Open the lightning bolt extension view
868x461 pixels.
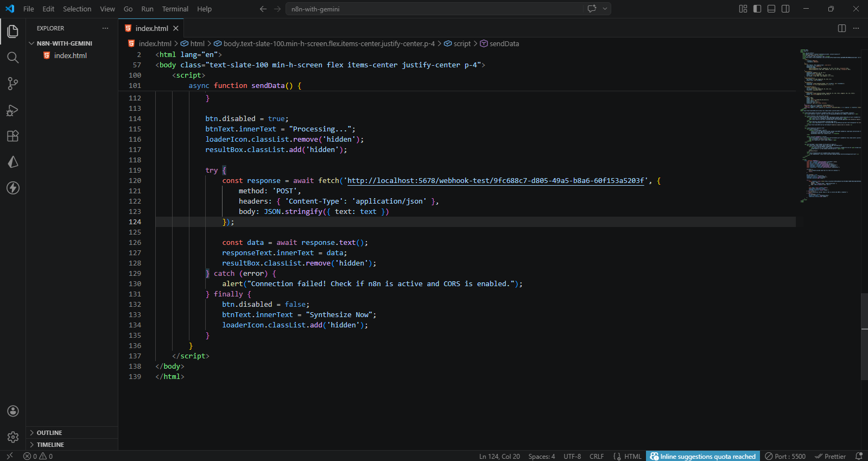pyautogui.click(x=13, y=188)
